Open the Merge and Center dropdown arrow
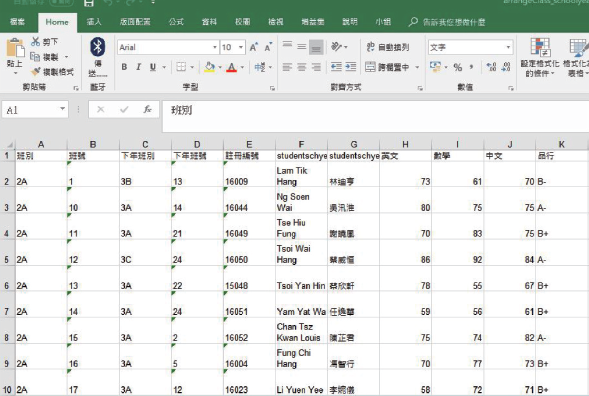Screen dimensions: 589x396 coord(417,68)
